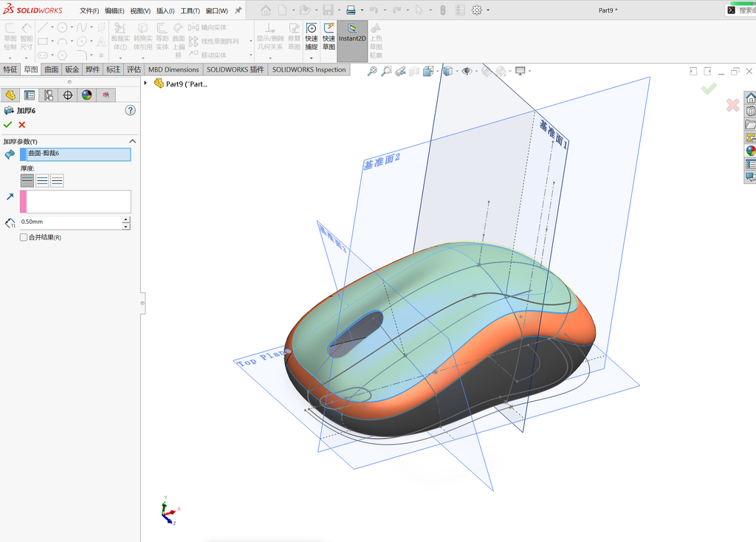This screenshot has width=756, height=542.
Task: Open the 快速捕捉 dropdown arrow
Action: [x=312, y=58]
